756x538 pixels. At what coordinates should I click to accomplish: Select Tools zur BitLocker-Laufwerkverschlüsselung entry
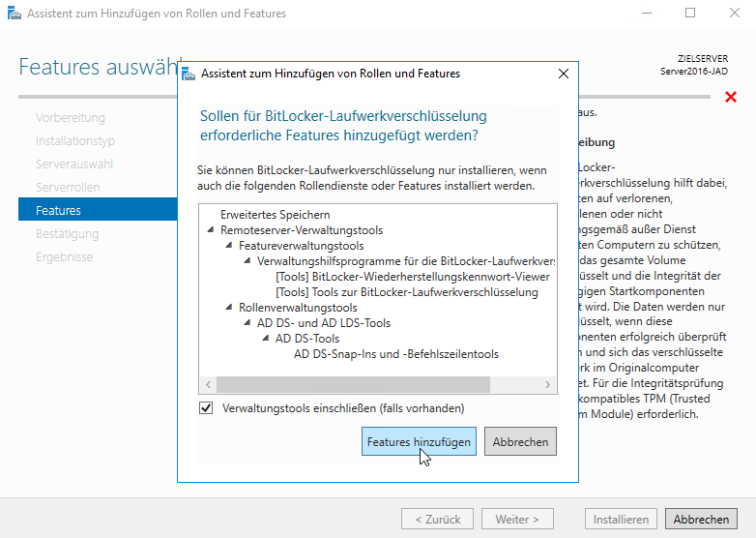407,292
